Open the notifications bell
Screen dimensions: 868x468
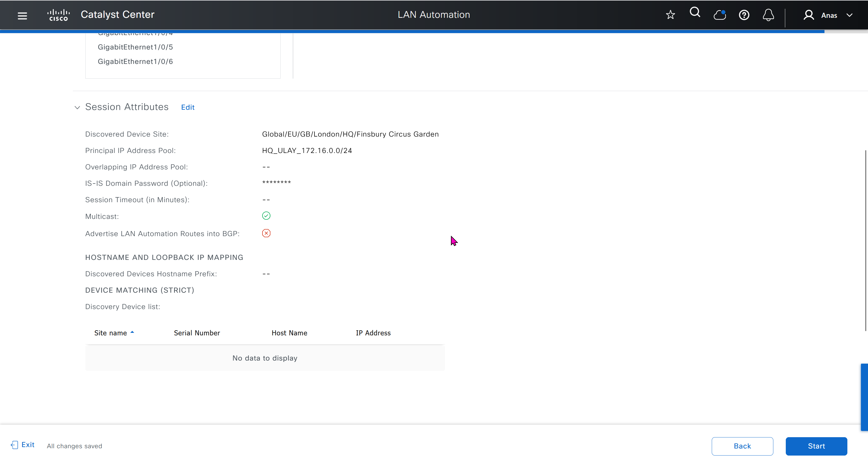pyautogui.click(x=768, y=15)
